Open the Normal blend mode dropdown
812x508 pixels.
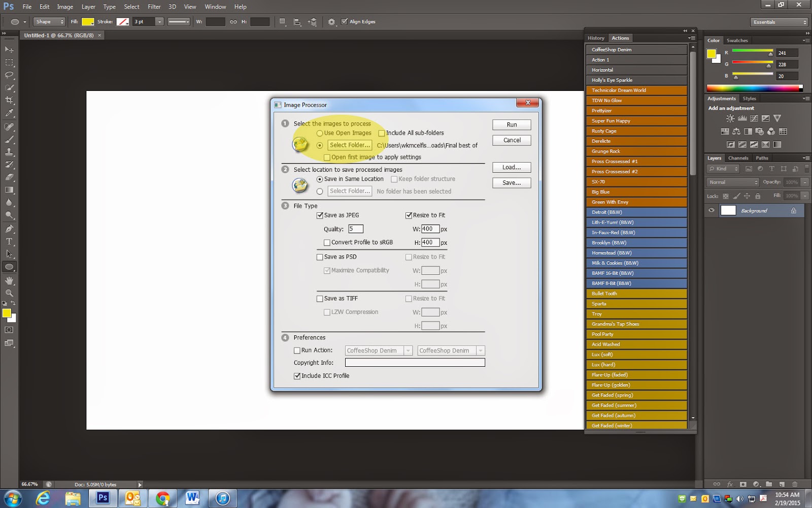point(733,182)
